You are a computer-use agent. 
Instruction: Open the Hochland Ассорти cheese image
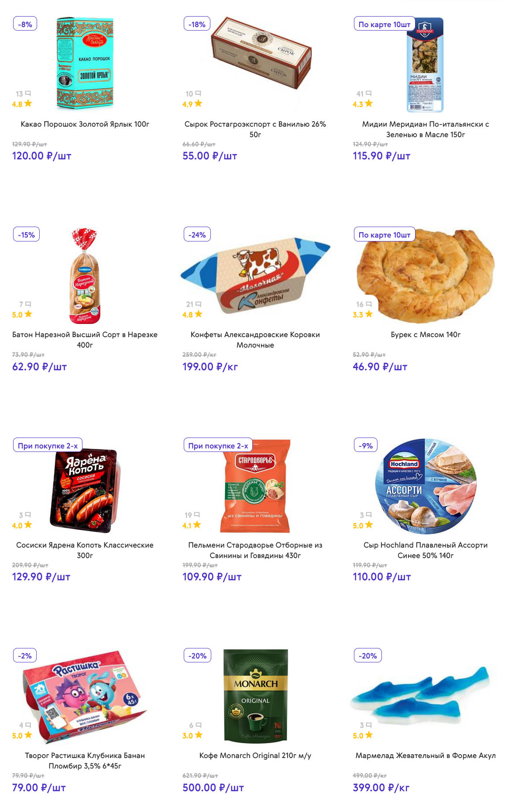coord(426,486)
